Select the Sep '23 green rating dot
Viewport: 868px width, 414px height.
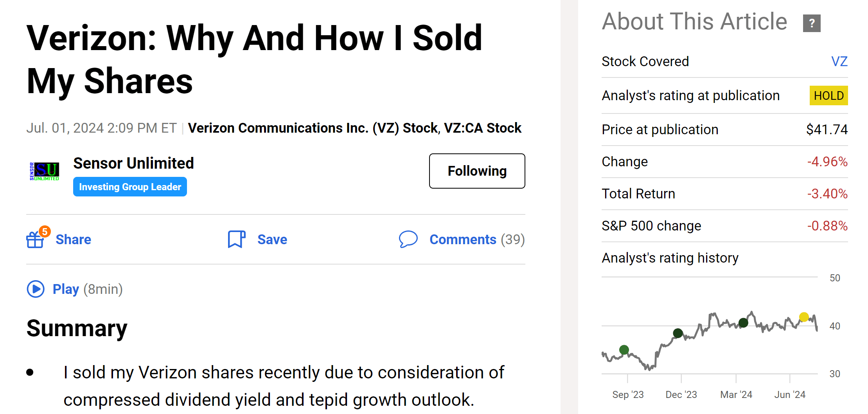pyautogui.click(x=624, y=350)
